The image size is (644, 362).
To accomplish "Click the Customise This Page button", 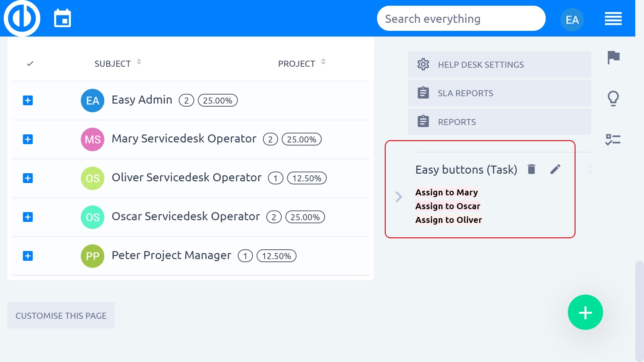I will coord(61,315).
